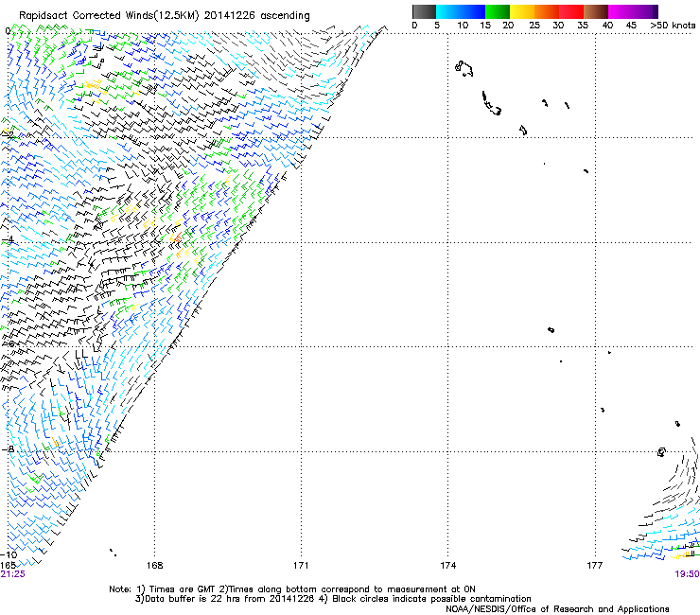Screen dimensions: 700x615
Task: Click the '5' legend scale label
Action: pos(437,26)
